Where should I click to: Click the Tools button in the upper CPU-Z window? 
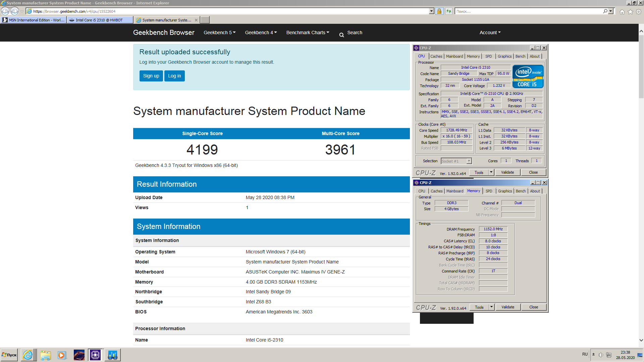[479, 173]
